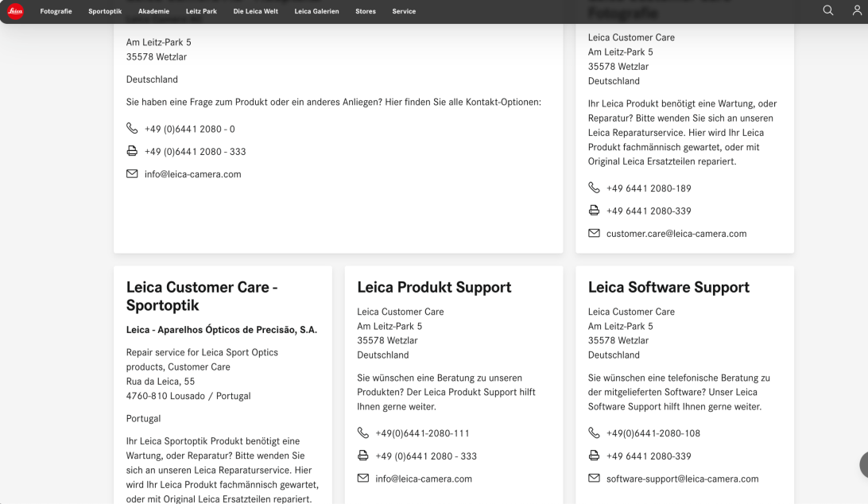Screen dimensions: 868x504
Task: Expand Die Leica Welt menu
Action: tap(255, 11)
